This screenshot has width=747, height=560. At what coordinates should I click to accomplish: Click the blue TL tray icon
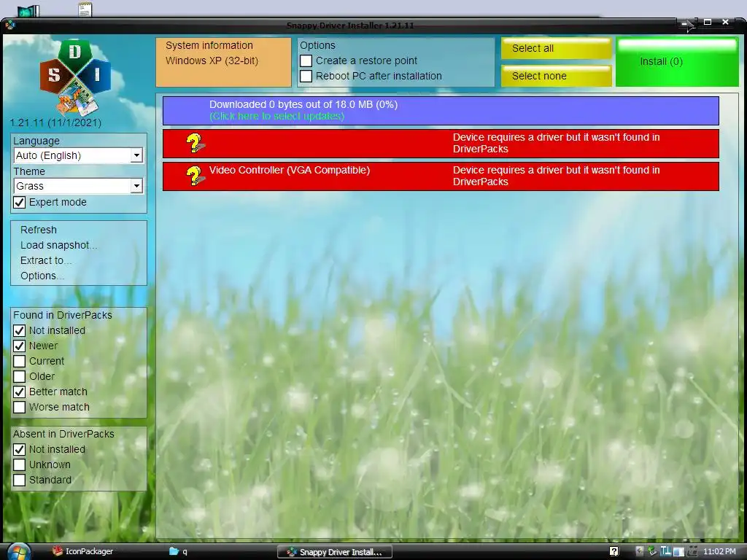coord(665,551)
